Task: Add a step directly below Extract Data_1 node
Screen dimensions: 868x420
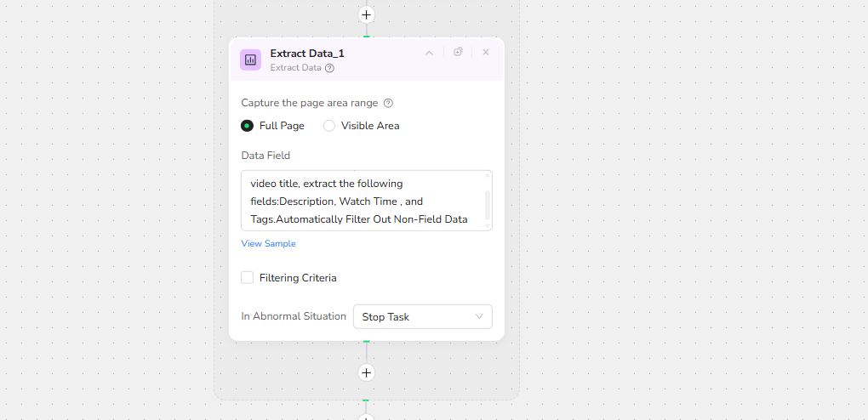Action: [366, 372]
